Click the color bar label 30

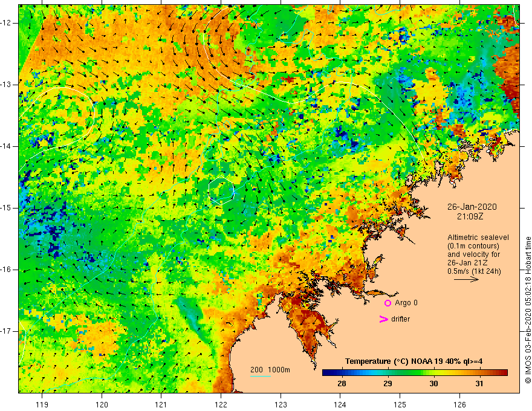[433, 384]
